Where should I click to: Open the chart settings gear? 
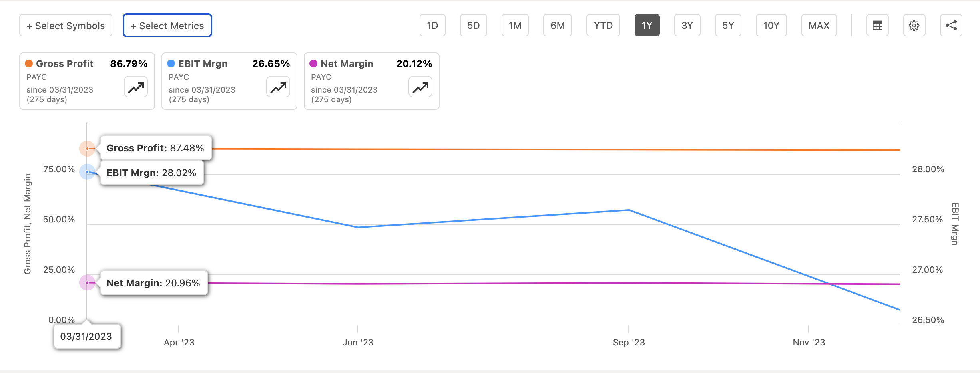[914, 25]
